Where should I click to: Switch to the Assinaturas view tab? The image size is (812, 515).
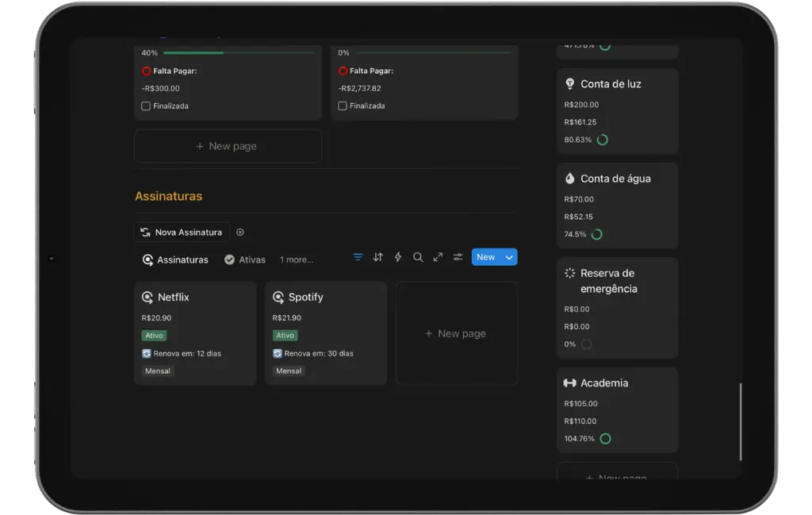tap(175, 259)
